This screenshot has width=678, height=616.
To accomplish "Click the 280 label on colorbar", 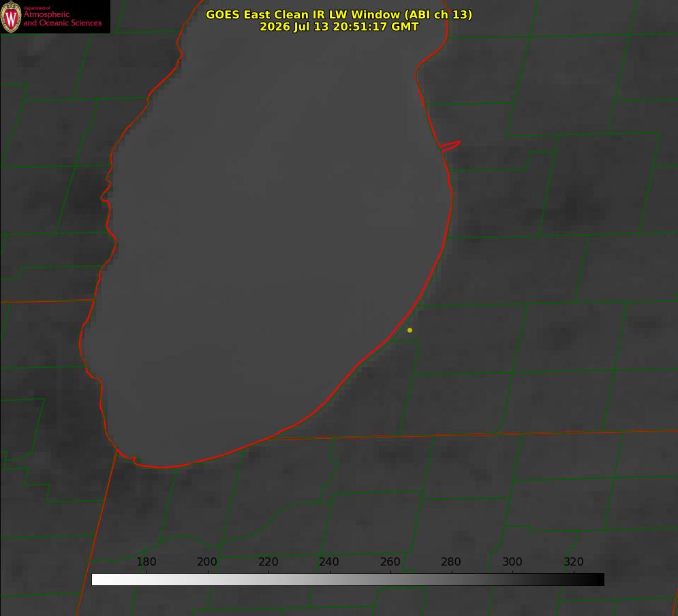I will 451,561.
